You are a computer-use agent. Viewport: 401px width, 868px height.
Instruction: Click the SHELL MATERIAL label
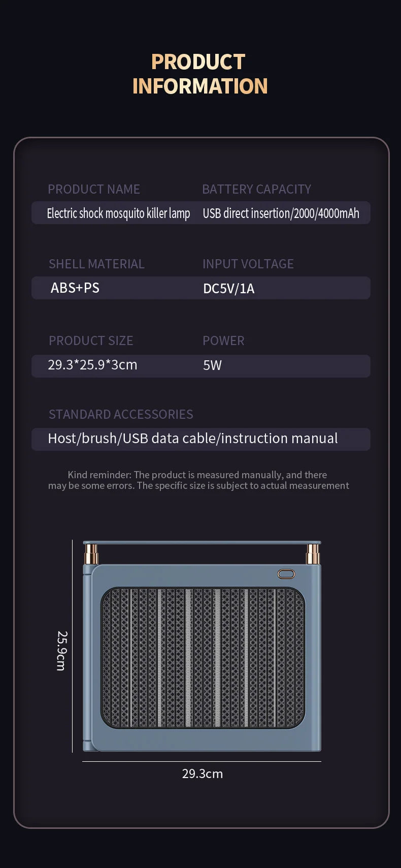pos(96,264)
